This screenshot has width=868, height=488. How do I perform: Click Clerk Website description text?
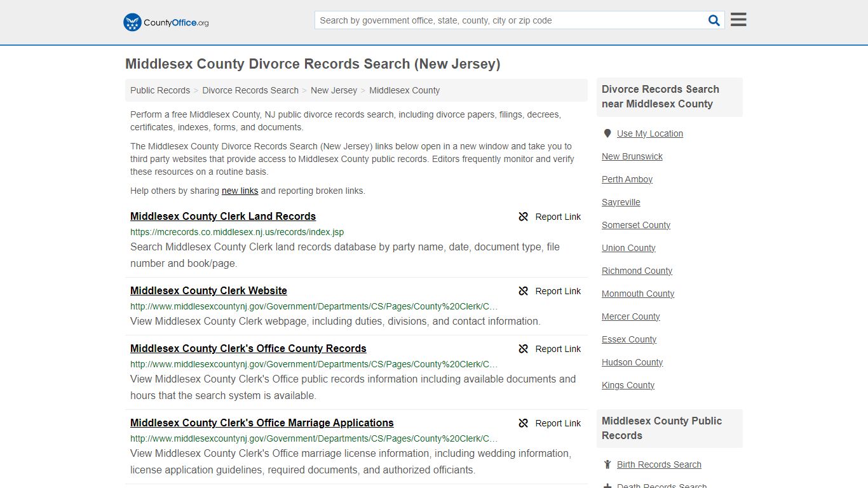coord(336,321)
